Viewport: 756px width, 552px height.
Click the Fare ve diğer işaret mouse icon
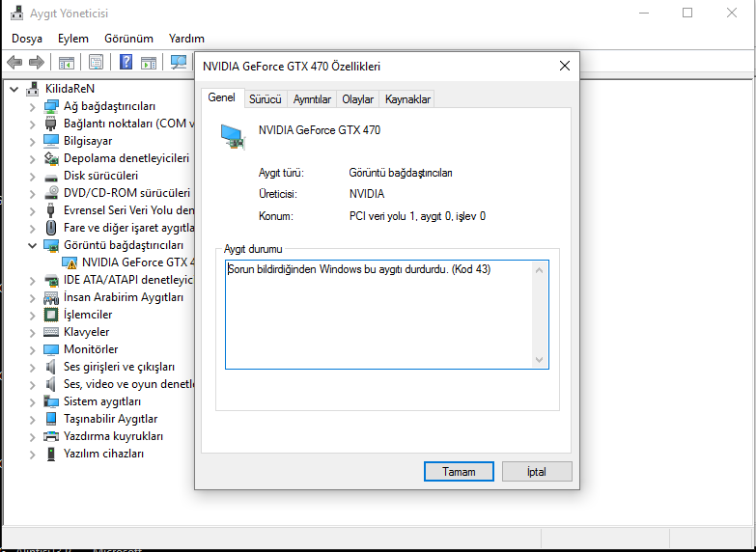[x=51, y=228]
